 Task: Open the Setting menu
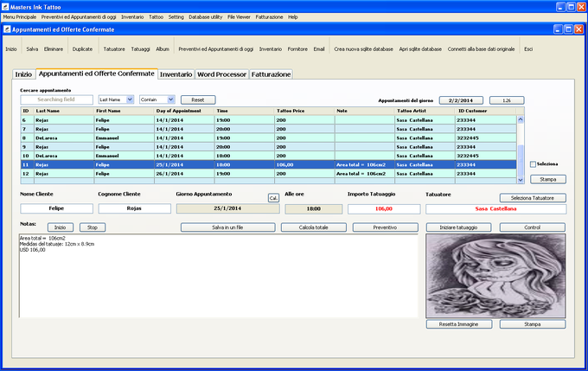tap(176, 17)
